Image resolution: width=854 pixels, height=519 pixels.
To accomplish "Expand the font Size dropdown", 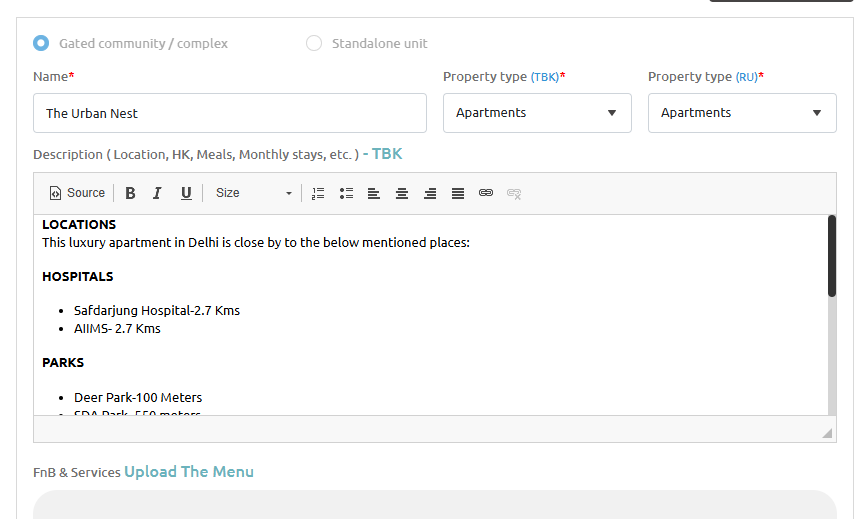I will [253, 193].
